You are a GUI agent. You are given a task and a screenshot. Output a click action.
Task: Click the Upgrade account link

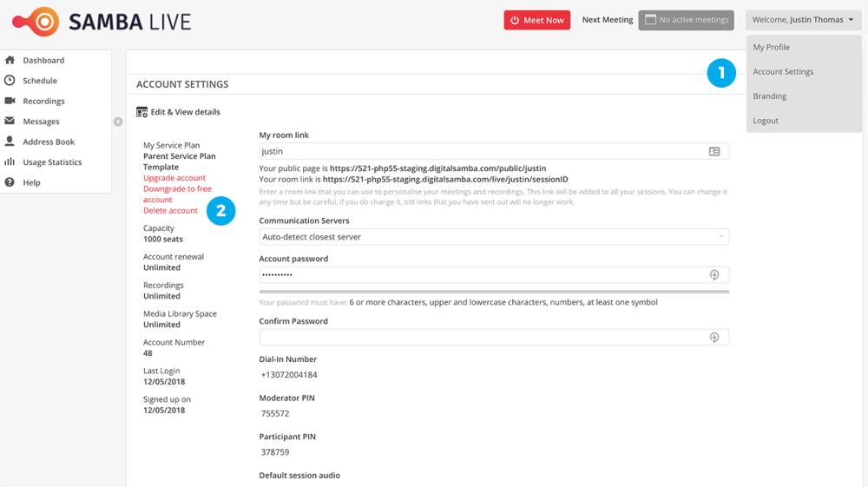coord(174,178)
